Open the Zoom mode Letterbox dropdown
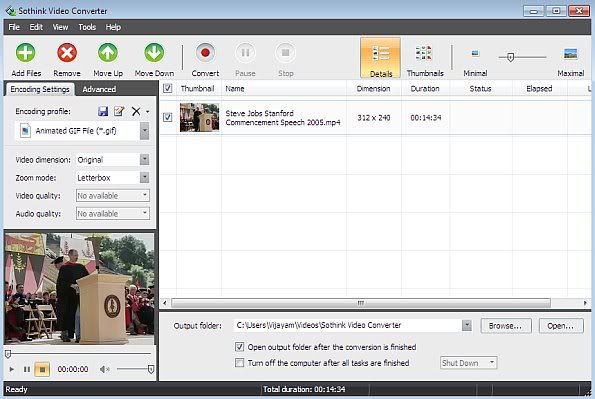The height and width of the screenshot is (399, 595). coord(144,177)
